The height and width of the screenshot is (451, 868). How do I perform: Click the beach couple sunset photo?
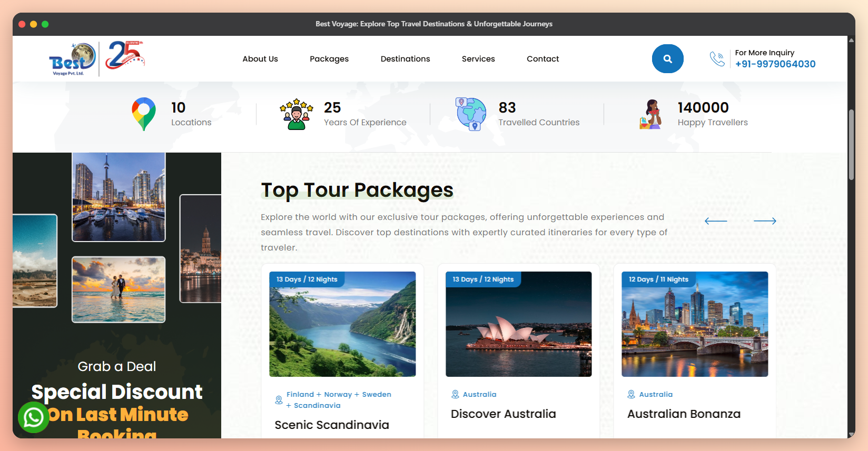tap(119, 289)
